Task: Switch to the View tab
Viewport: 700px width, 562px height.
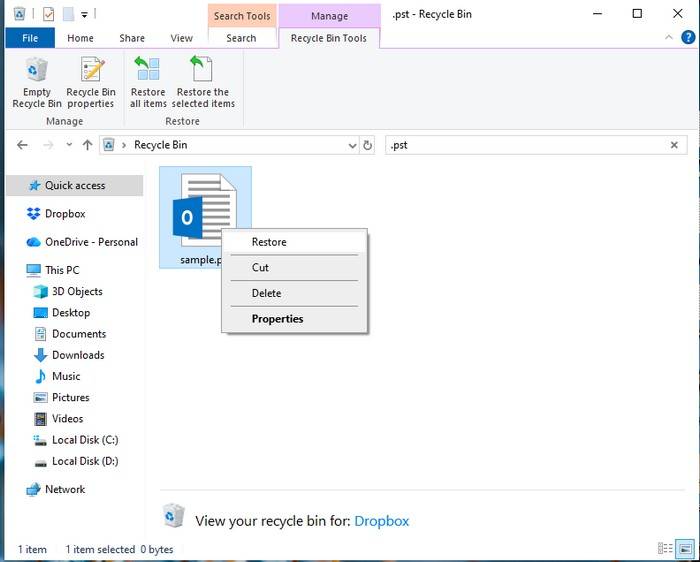Action: (181, 38)
